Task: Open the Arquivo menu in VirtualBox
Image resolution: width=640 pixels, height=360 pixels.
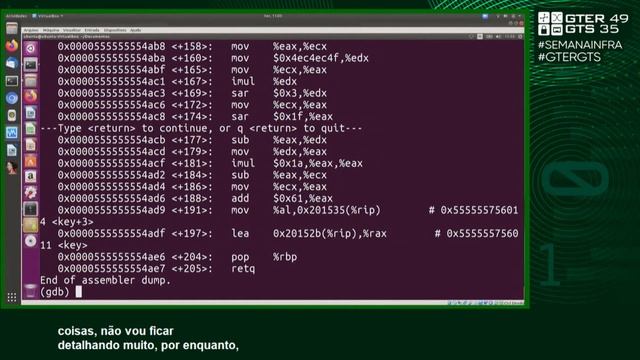Action: point(31,30)
